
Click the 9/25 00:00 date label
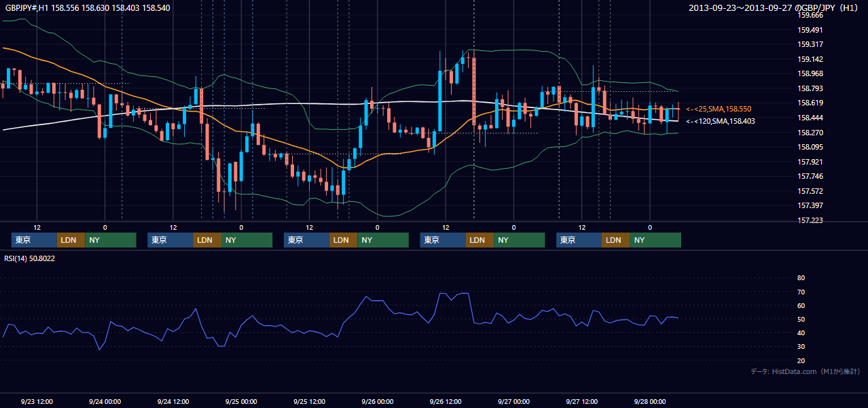coord(241,401)
